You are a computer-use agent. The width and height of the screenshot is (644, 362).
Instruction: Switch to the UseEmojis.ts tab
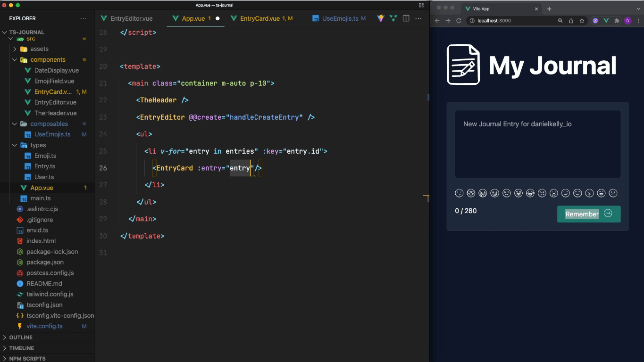340,19
